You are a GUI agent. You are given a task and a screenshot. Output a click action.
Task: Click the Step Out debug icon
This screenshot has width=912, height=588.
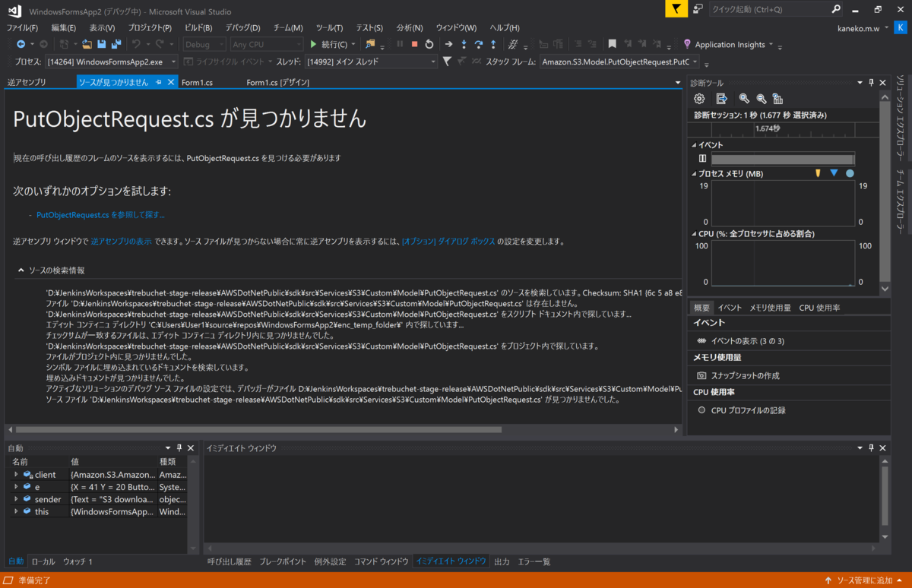click(492, 44)
